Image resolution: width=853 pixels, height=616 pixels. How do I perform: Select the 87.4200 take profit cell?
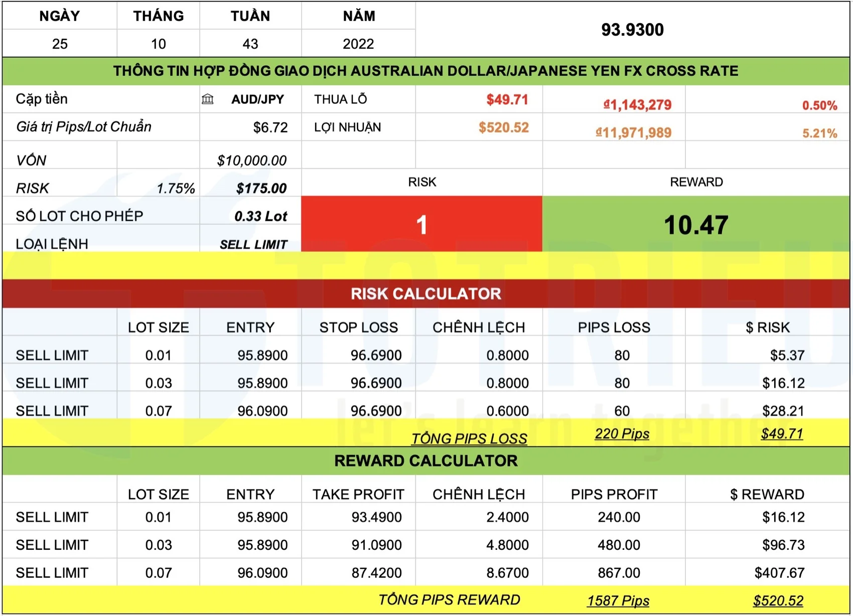click(376, 572)
